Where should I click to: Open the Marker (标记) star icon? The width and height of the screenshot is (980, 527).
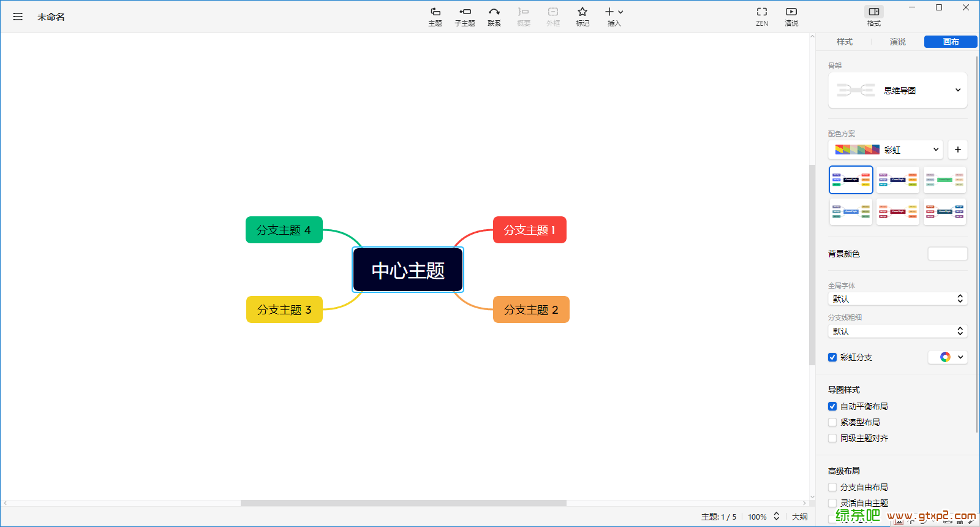coord(582,16)
